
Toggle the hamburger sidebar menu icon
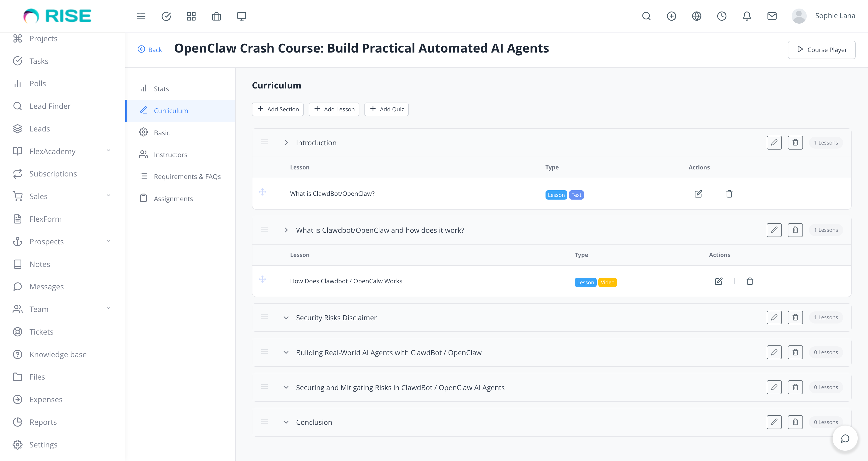tap(141, 16)
